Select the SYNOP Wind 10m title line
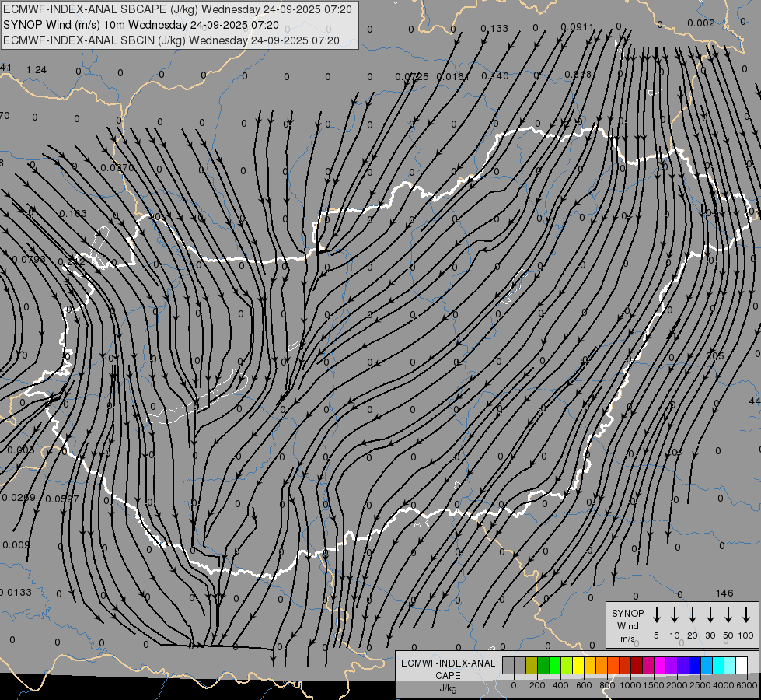This screenshot has width=761, height=700. coord(140,25)
